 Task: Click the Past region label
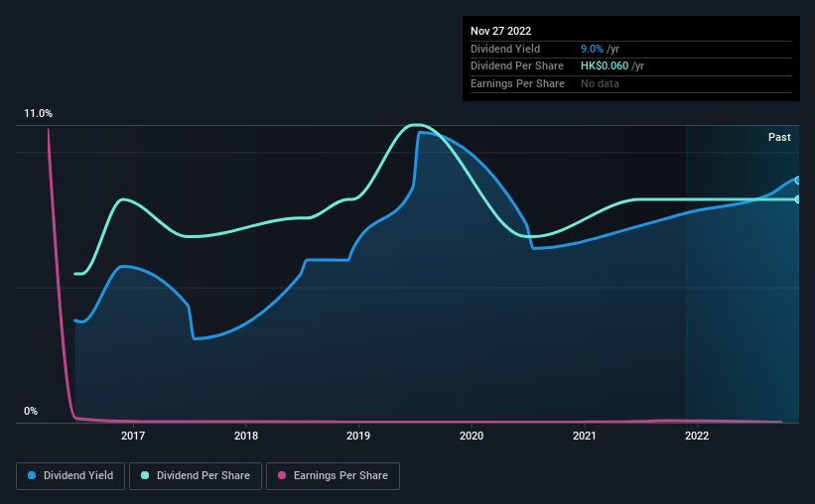point(779,137)
